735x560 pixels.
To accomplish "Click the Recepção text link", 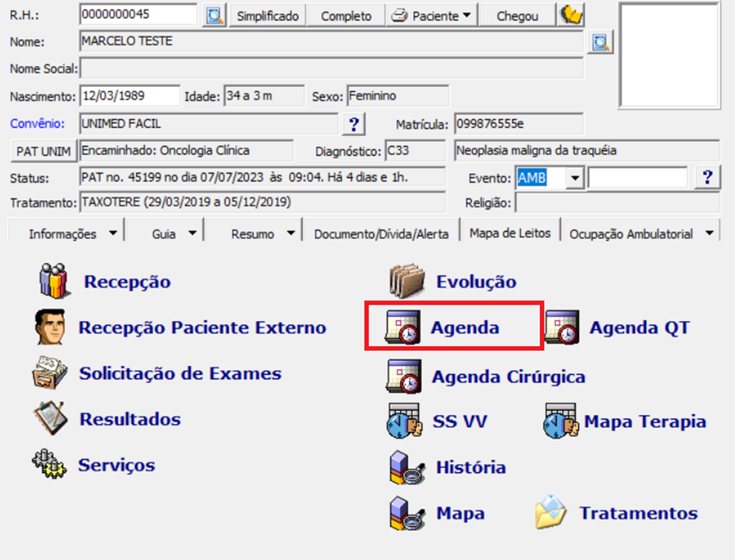I will (127, 281).
